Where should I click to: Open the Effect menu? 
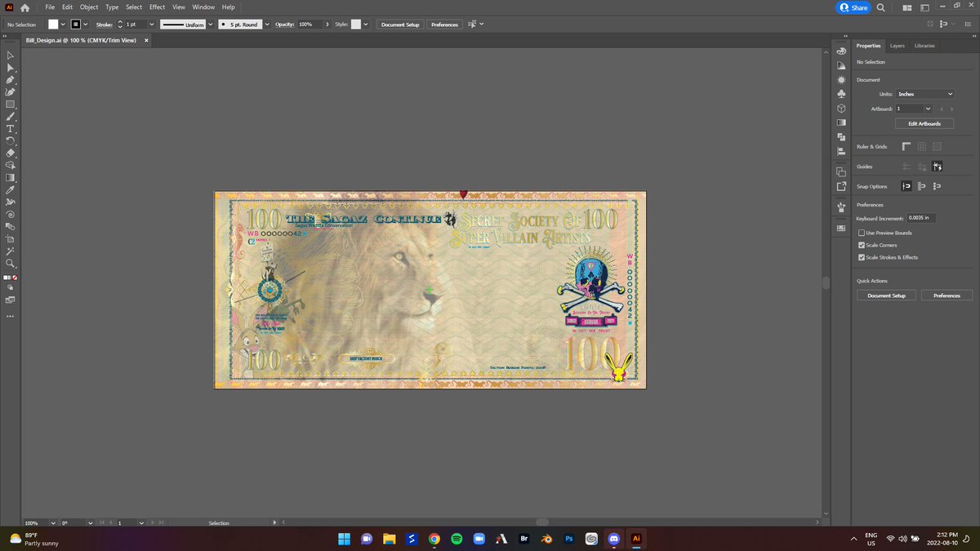pyautogui.click(x=157, y=7)
